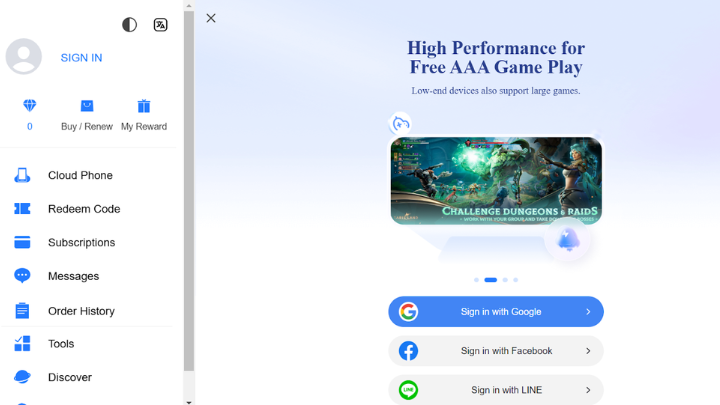Click the sidebar vertical scrollbar thumb

click(189, 191)
